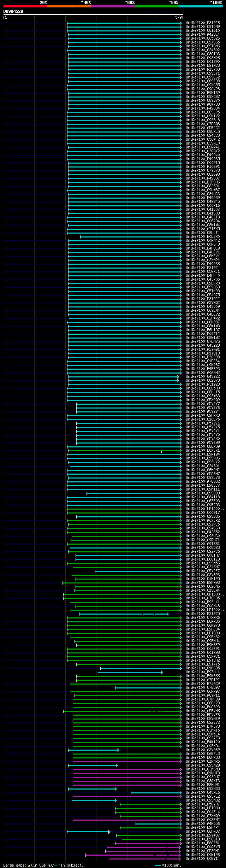This screenshot has height=868, width=226.
Task: Select the label UniRef100_A7Q8G2
Action: pos(203,481)
